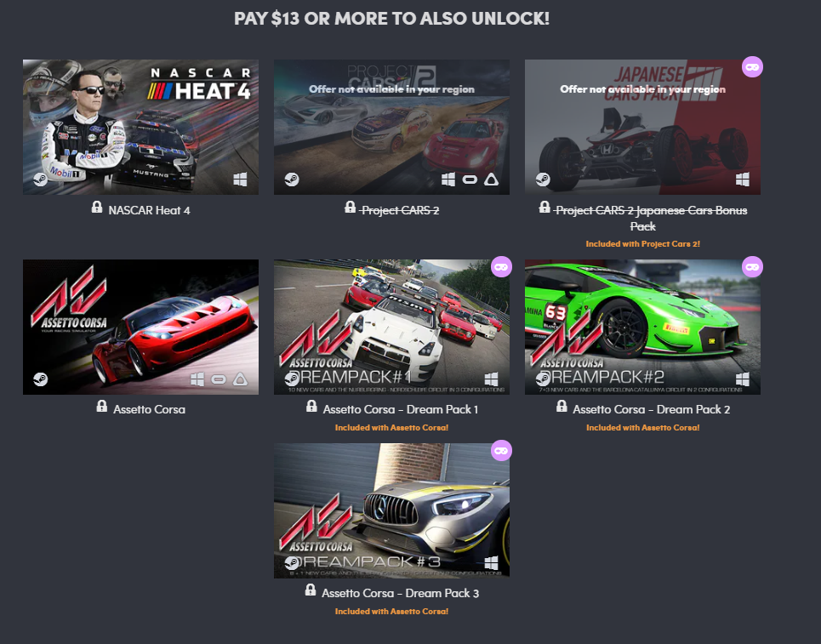Click HTC Vive triangle icon on Assetto Corsa
This screenshot has height=644, width=821.
pyautogui.click(x=240, y=379)
